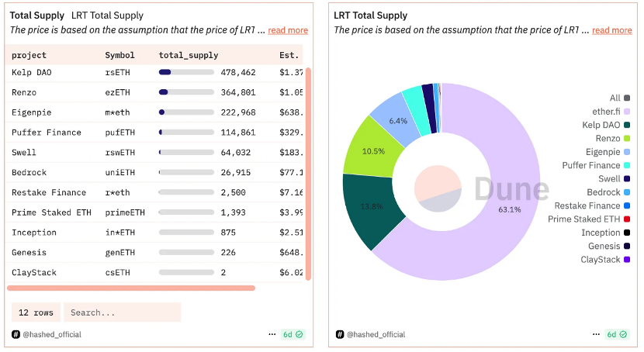Toggle the Renzo legend entry
Screen dimensions: 644x352
613,138
